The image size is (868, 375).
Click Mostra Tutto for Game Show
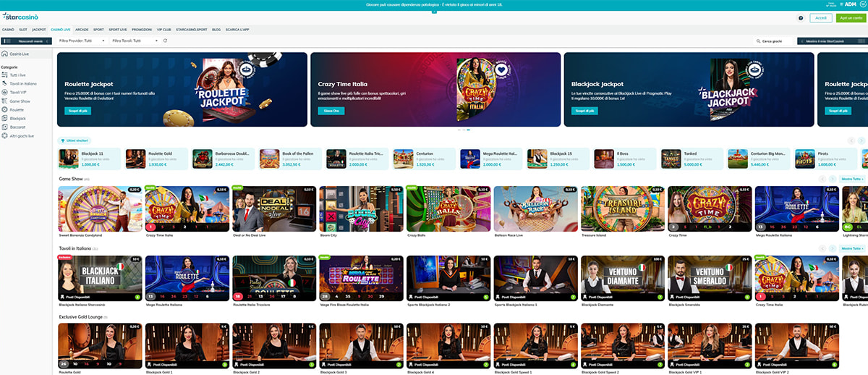click(851, 179)
